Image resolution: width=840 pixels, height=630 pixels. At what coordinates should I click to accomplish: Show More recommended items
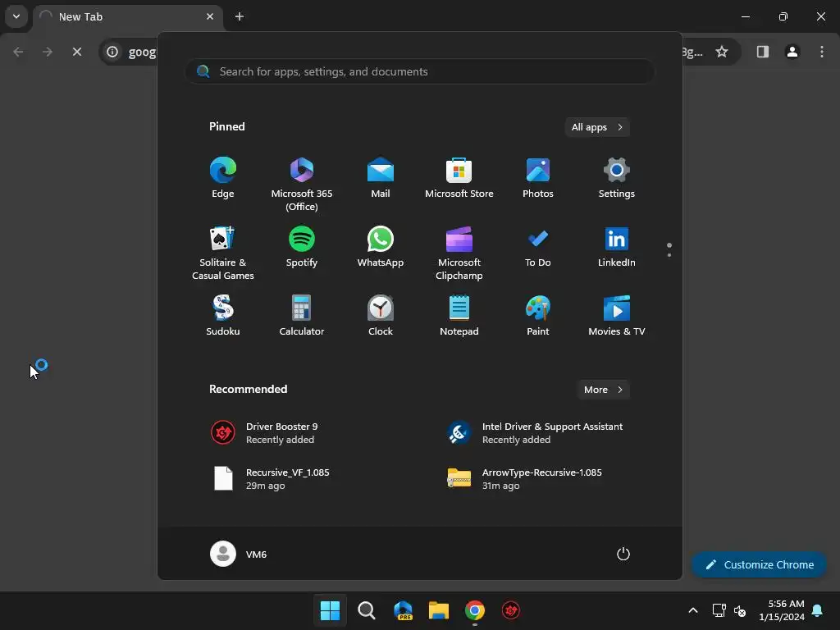click(603, 390)
